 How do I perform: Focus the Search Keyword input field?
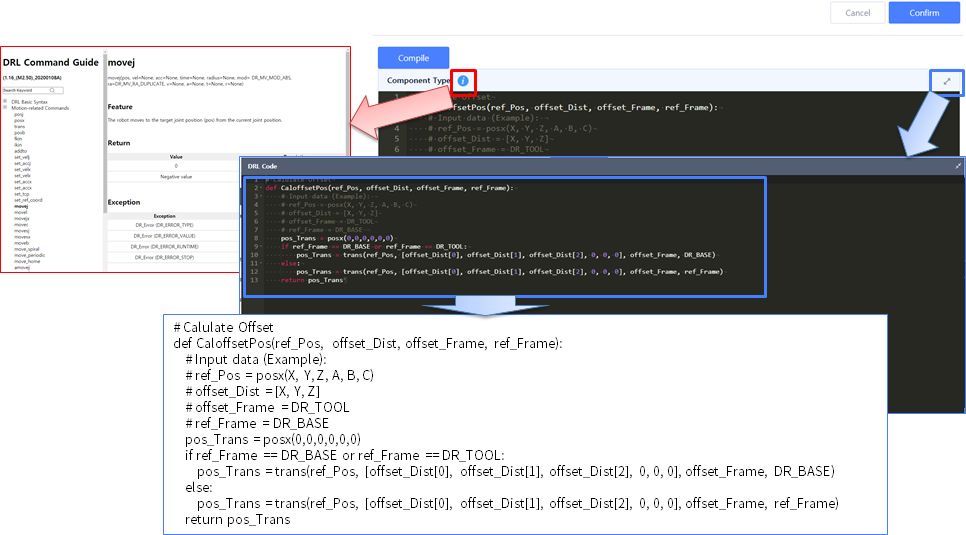tap(22, 90)
